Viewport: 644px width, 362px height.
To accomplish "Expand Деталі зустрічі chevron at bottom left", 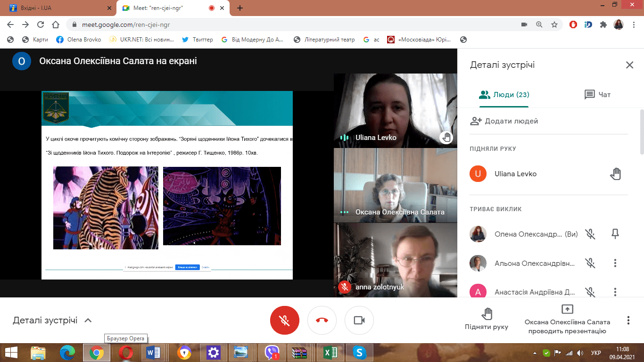I will pyautogui.click(x=88, y=321).
